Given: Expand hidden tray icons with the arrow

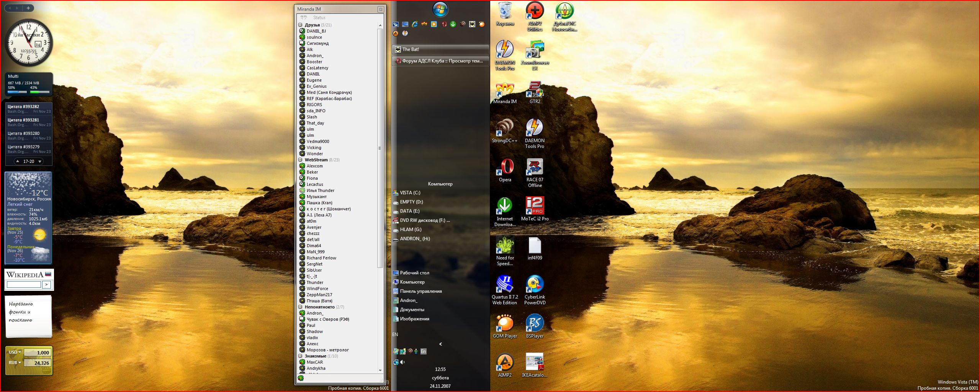Looking at the screenshot, I should pos(440,344).
